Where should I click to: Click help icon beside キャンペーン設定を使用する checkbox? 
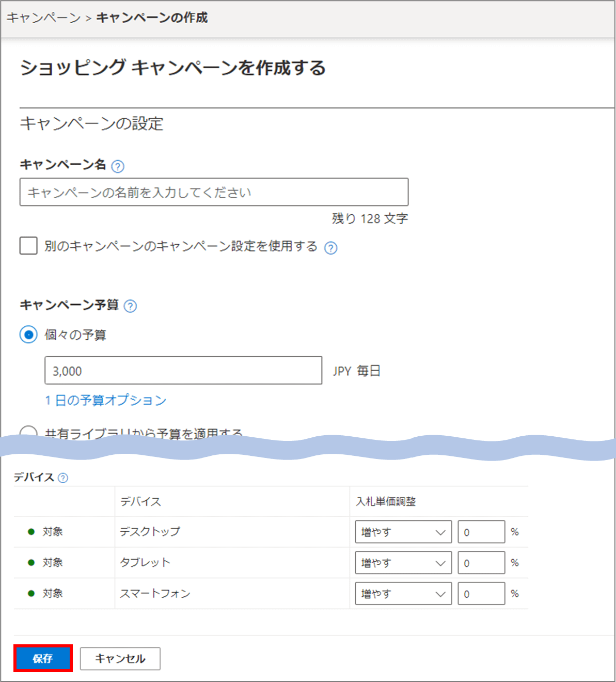(330, 248)
